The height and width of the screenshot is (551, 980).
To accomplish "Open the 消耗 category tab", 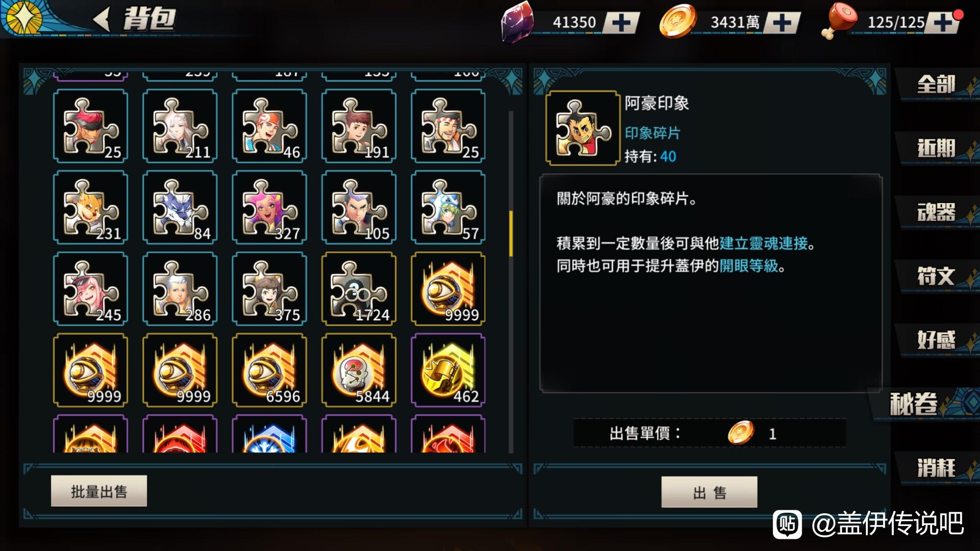I will click(x=936, y=468).
